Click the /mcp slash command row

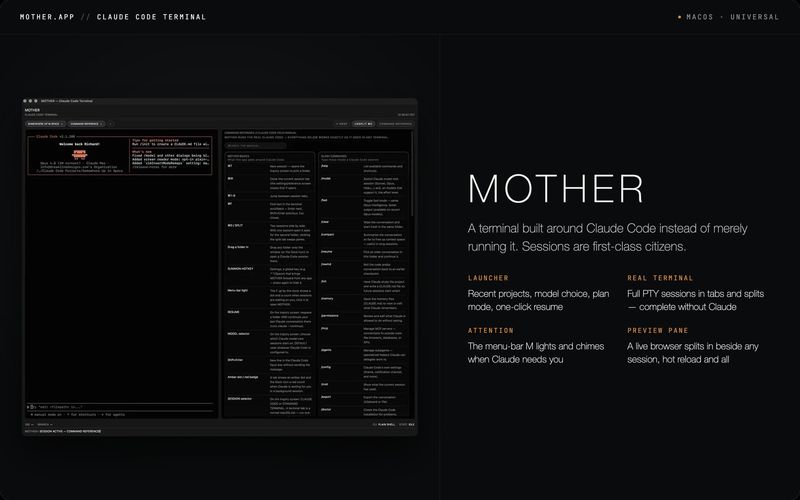point(363,336)
